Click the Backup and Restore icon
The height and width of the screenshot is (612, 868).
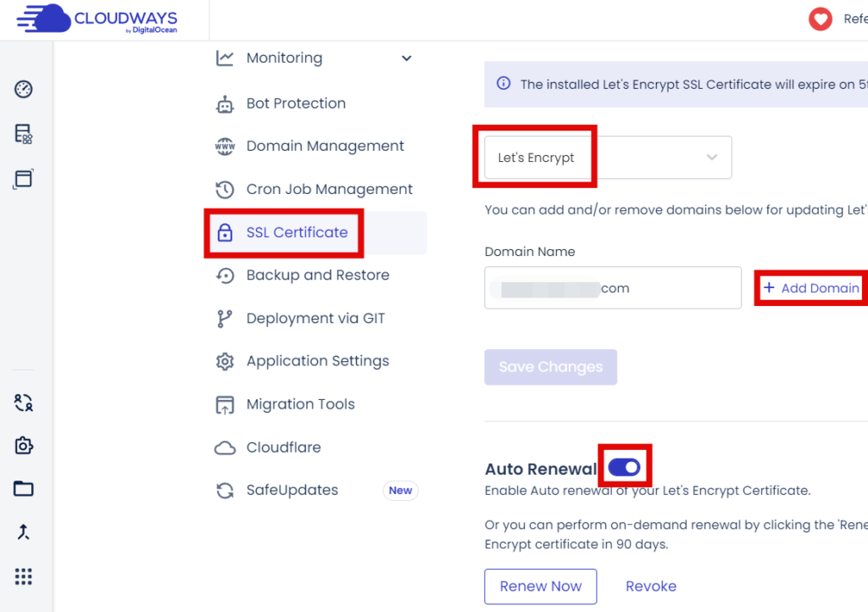225,275
